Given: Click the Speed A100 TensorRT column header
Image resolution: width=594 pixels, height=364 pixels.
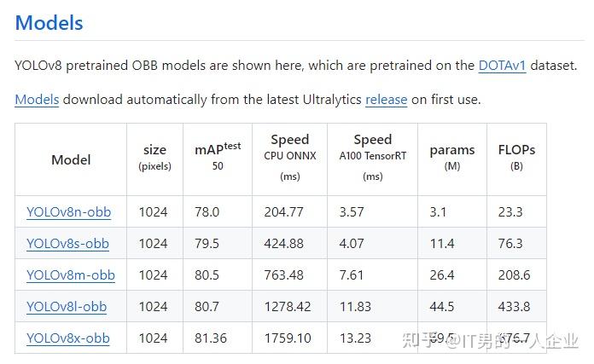Looking at the screenshot, I should 373,158.
